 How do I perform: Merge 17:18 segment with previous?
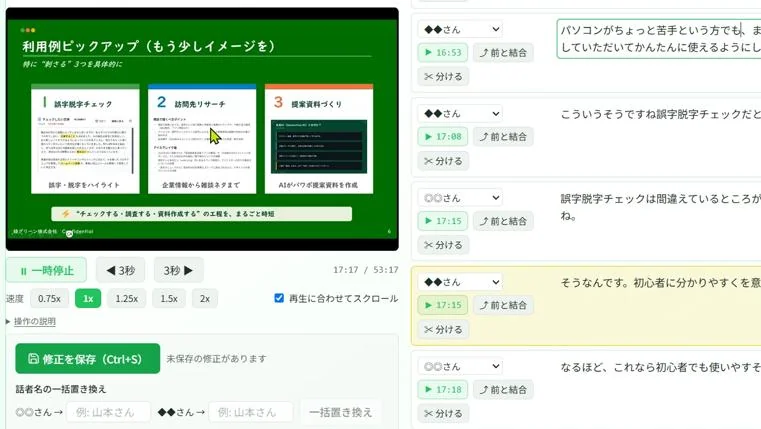(x=503, y=389)
